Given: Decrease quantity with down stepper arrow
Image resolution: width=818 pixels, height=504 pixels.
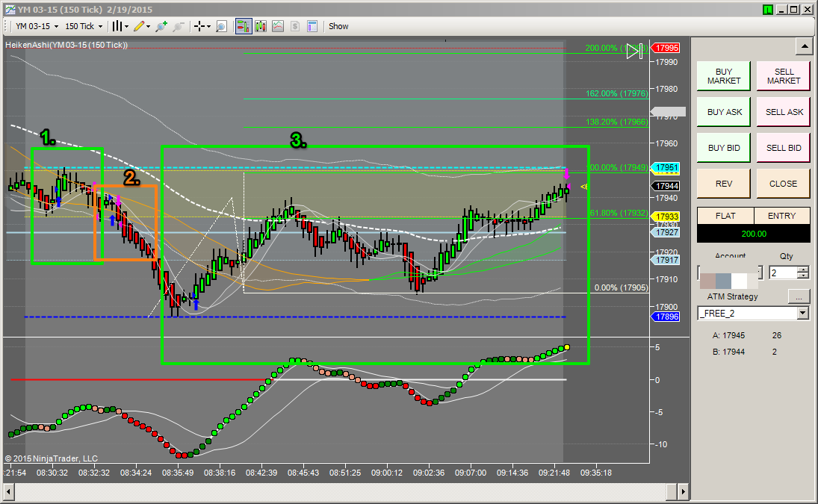Looking at the screenshot, I should [803, 276].
